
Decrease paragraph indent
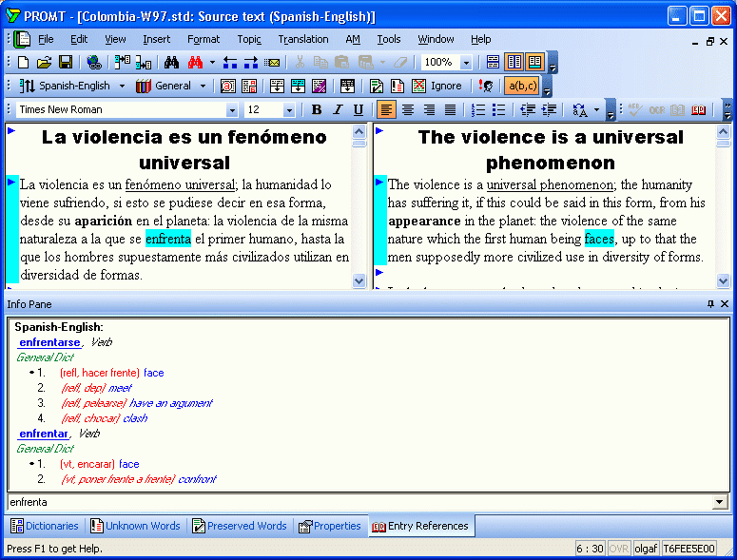click(x=528, y=110)
